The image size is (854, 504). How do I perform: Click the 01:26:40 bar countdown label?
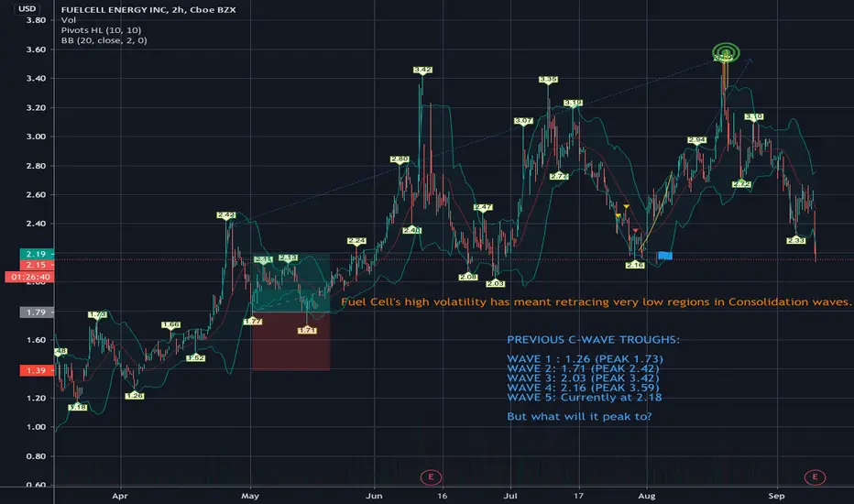(x=30, y=277)
